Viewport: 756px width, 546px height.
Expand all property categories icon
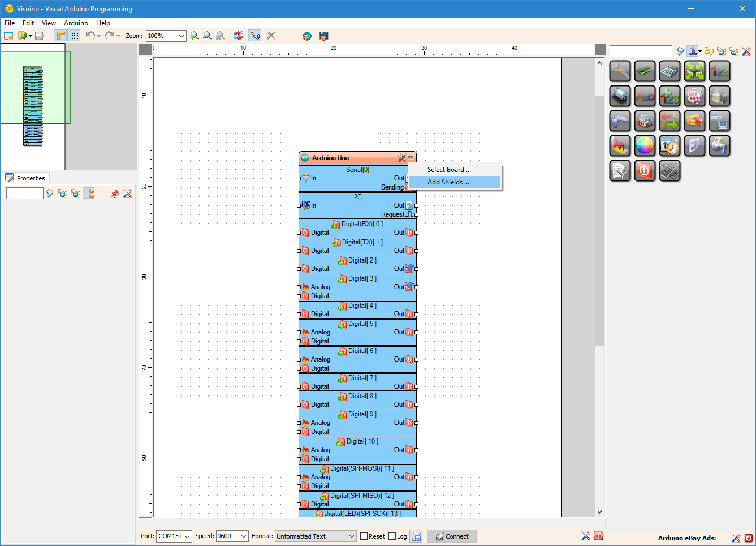[63, 194]
